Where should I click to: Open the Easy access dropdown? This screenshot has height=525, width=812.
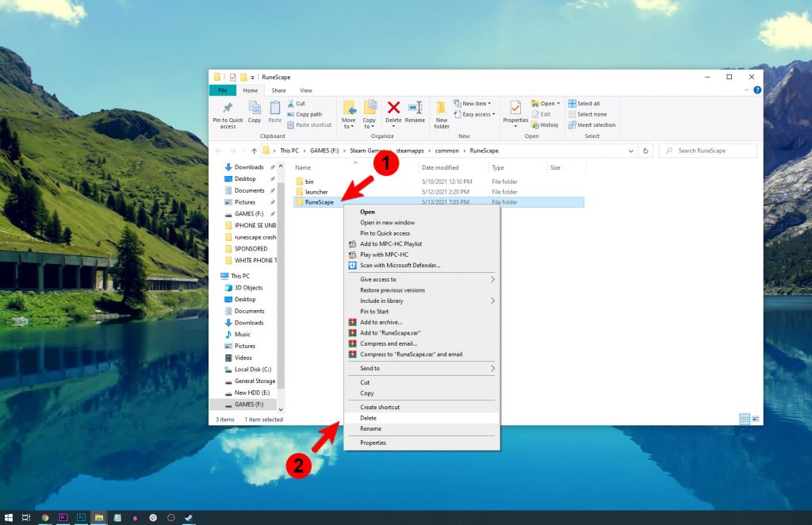(x=475, y=114)
